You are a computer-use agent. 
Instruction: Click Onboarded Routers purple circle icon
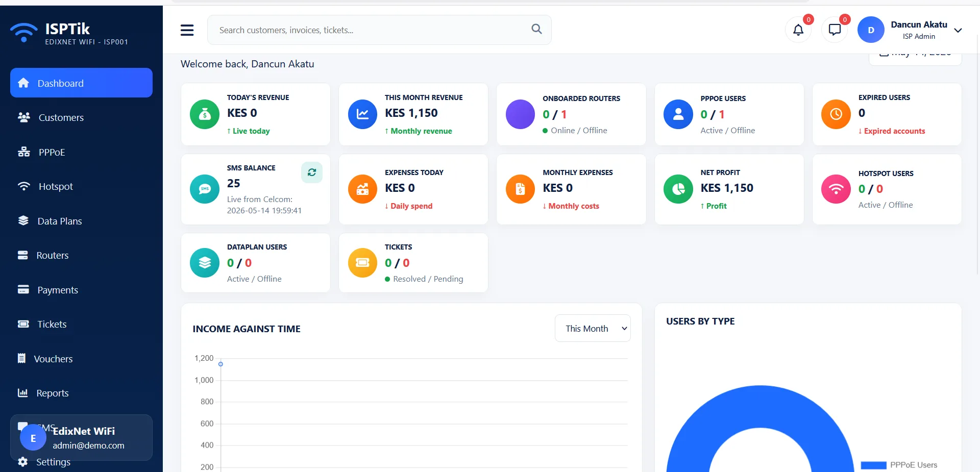coord(520,114)
